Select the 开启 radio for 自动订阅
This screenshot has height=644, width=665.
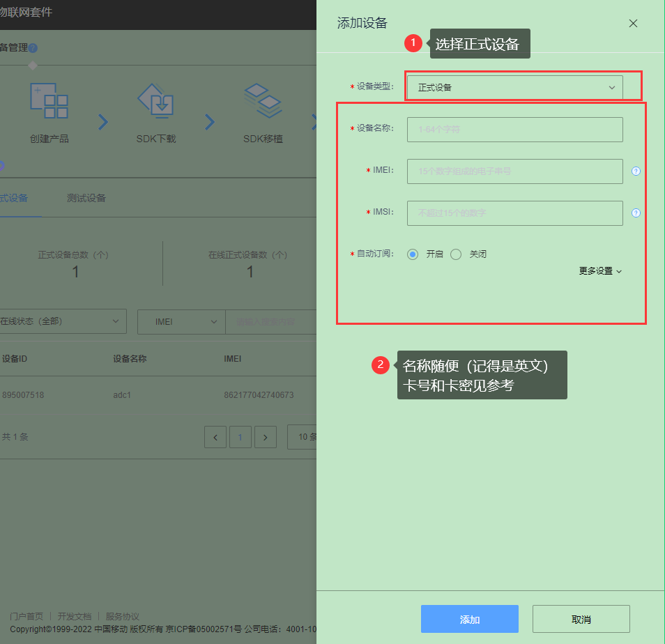412,254
